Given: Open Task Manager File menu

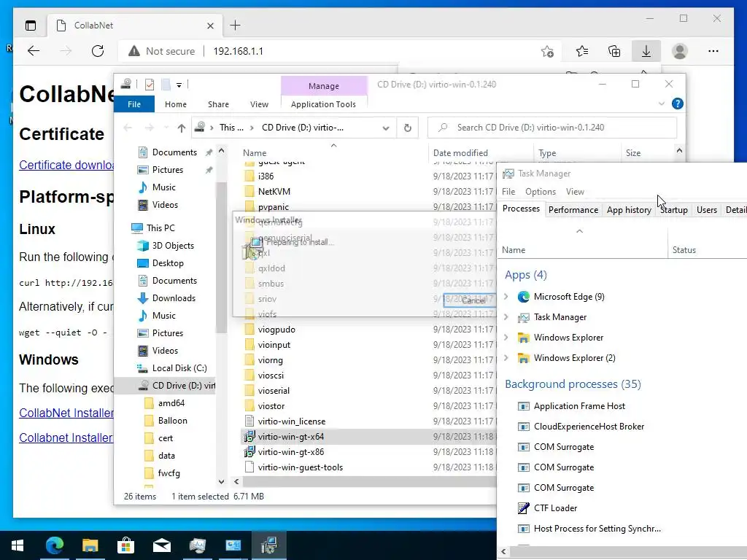Looking at the screenshot, I should pyautogui.click(x=508, y=192).
